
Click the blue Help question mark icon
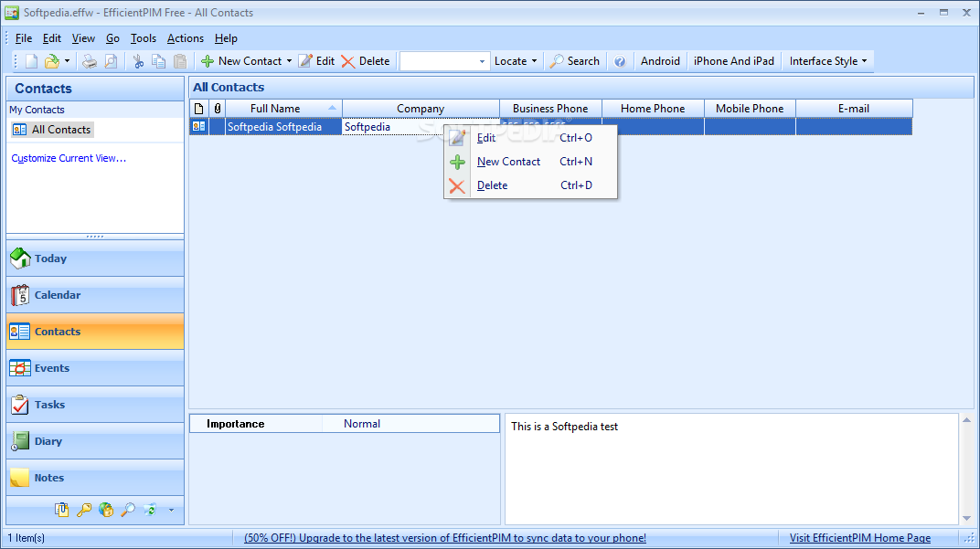(x=620, y=61)
